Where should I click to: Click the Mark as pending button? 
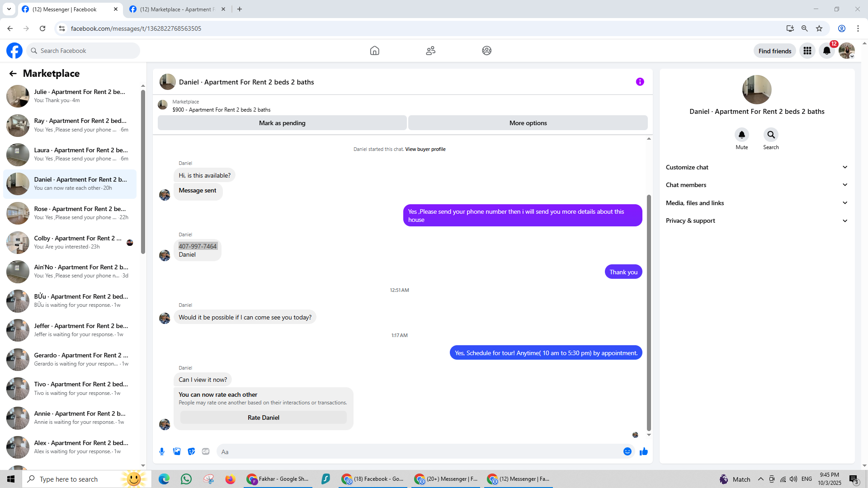click(282, 123)
